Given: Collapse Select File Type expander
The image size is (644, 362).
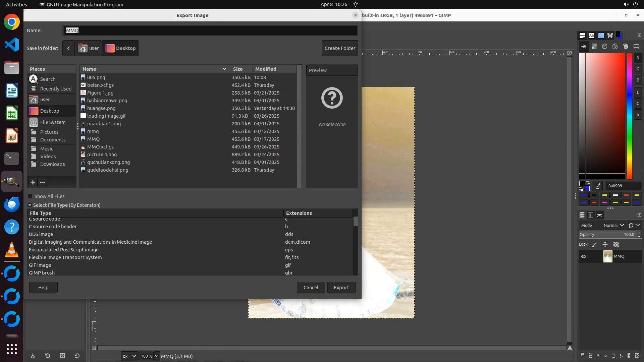Looking at the screenshot, I should pos(30,205).
